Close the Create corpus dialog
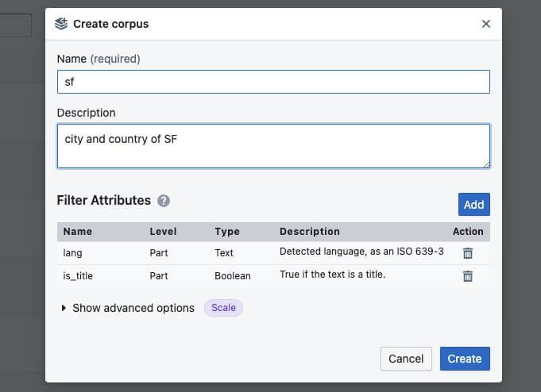This screenshot has width=541, height=392. tap(486, 24)
